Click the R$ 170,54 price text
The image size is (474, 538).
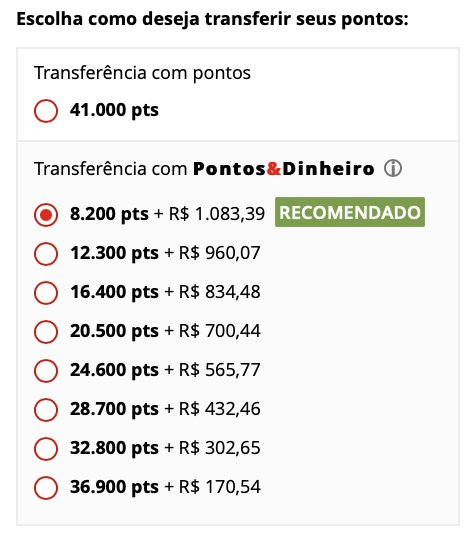(x=220, y=487)
